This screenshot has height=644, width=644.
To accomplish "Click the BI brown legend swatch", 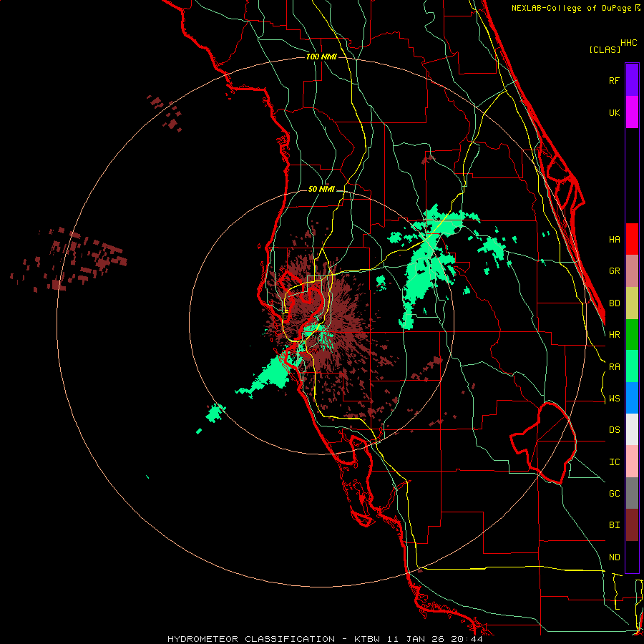I will coord(632,525).
